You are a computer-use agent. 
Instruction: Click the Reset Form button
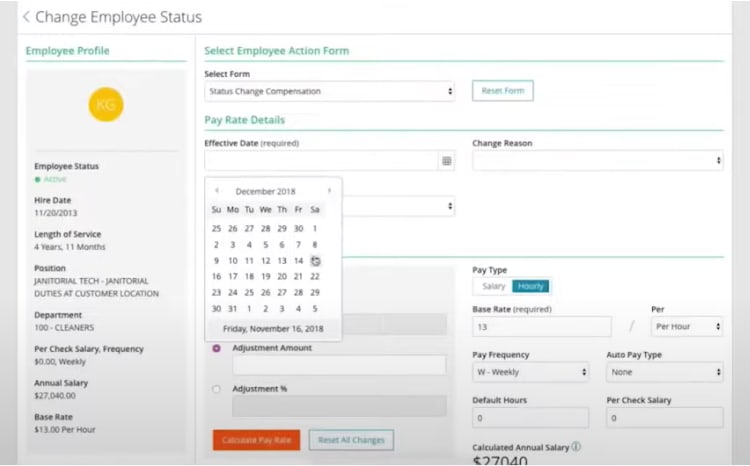click(503, 91)
